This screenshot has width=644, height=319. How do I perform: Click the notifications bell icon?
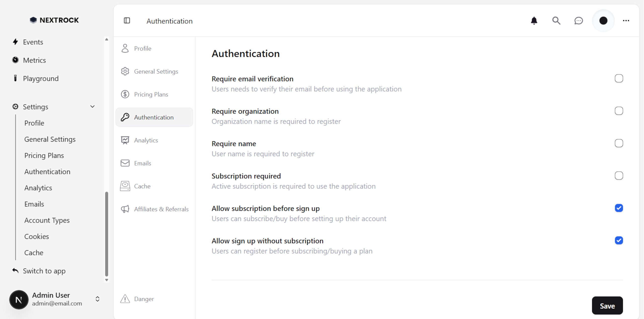point(534,21)
